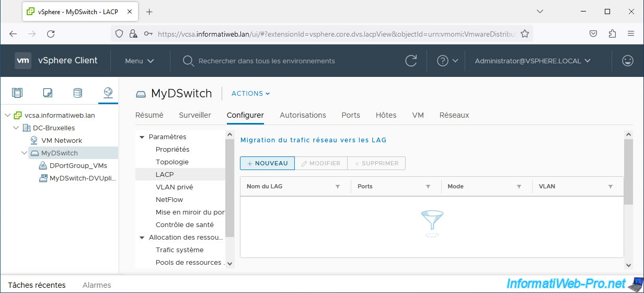Screen dimensions: 644x293
Task: Open the Storage inventory icon
Action: 77,93
